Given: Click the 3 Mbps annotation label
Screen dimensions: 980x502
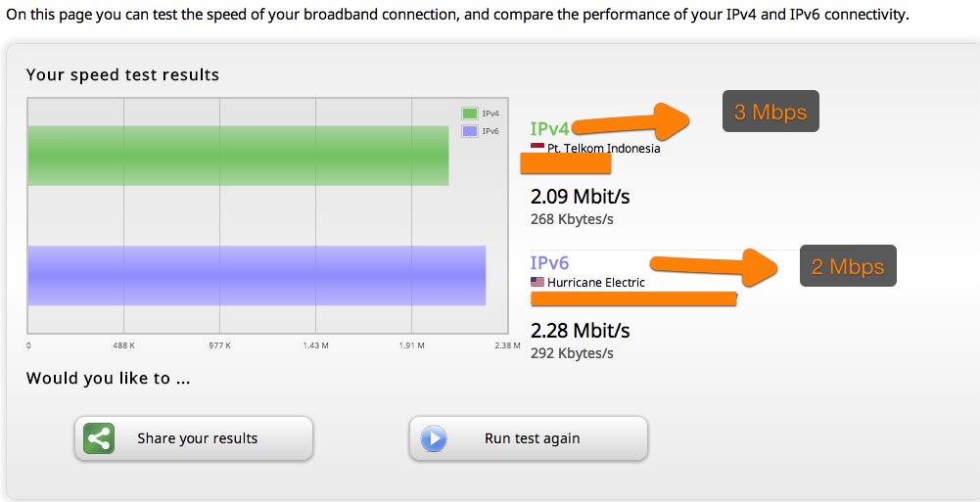Looking at the screenshot, I should (x=770, y=112).
